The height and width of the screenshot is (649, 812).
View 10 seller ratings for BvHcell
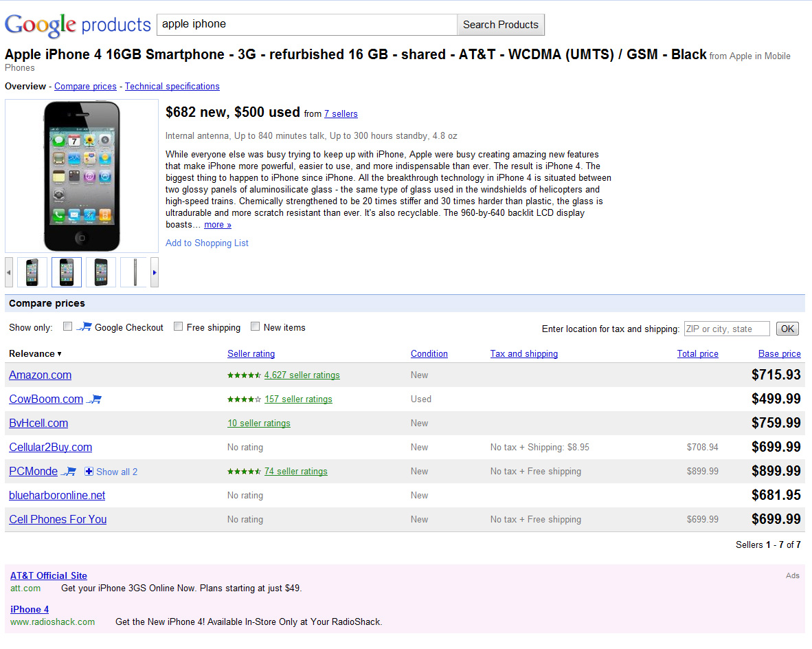click(x=259, y=423)
